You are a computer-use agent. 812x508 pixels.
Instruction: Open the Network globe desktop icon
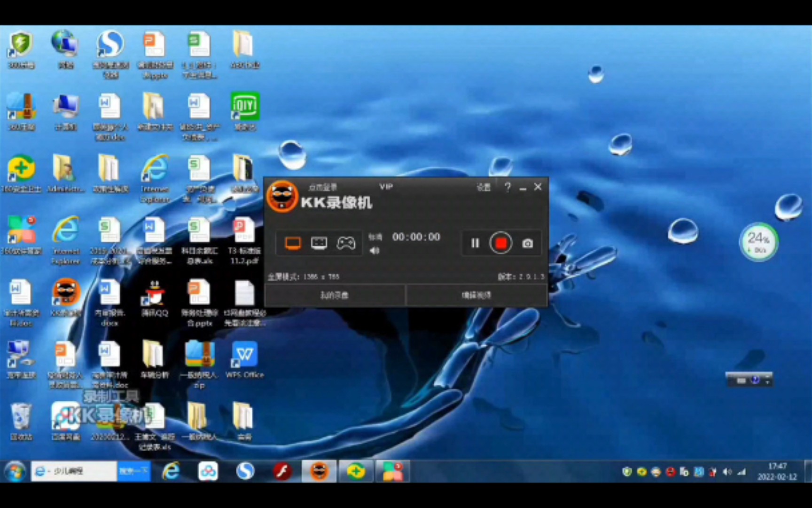click(65, 50)
